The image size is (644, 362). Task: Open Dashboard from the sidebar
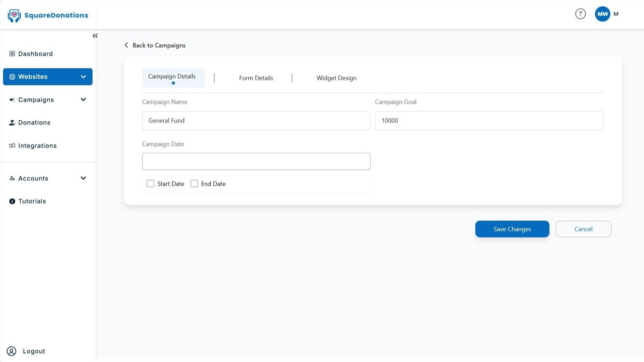35,54
